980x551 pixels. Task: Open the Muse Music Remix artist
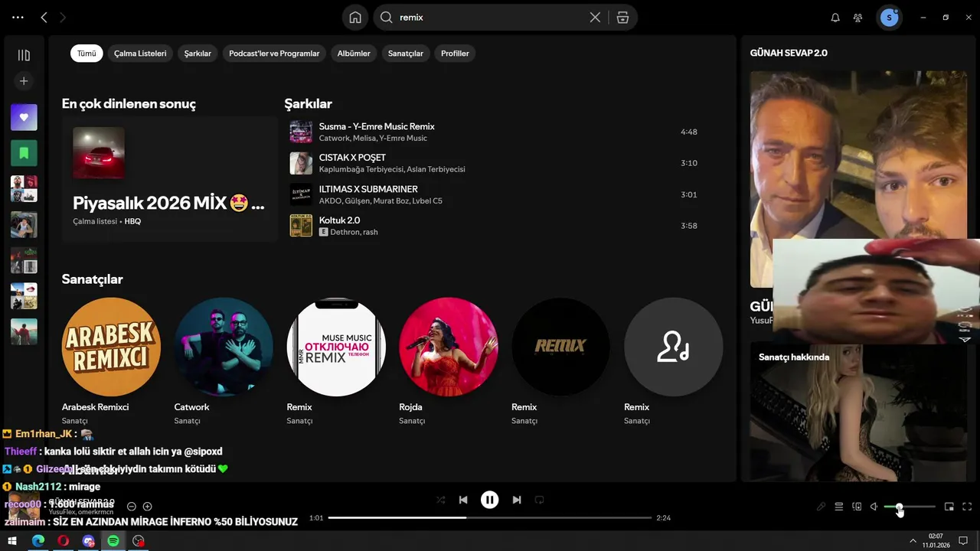click(x=336, y=361)
